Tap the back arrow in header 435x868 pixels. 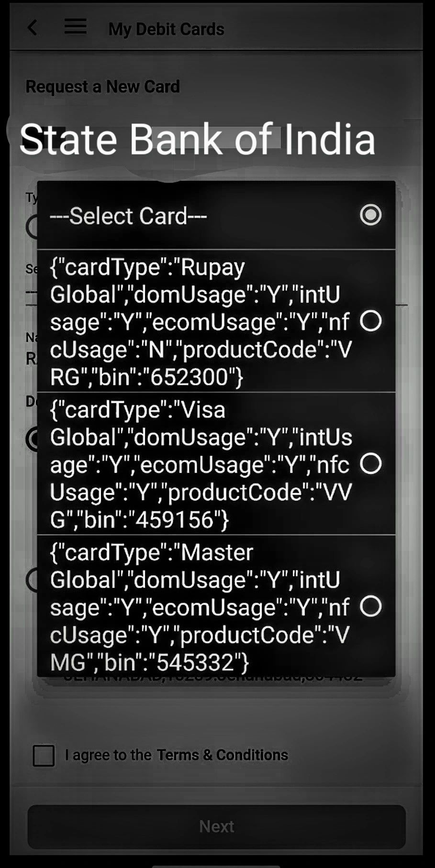tap(33, 28)
